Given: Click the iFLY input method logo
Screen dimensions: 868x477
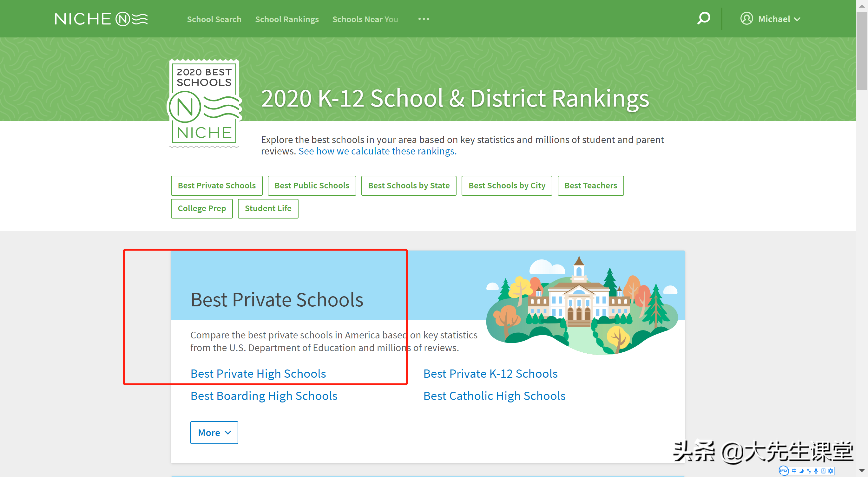Looking at the screenshot, I should tap(784, 471).
